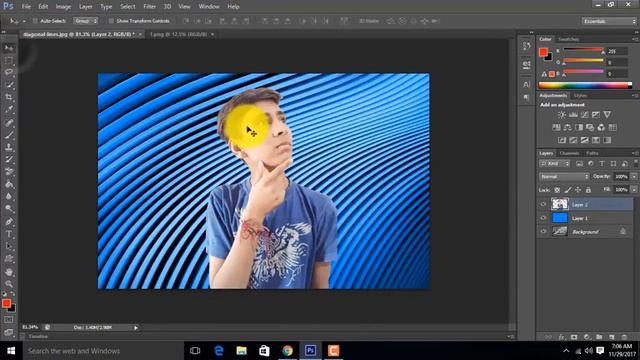Switch to the Styles tab
Viewport: 640px width, 360px height.
(580, 96)
